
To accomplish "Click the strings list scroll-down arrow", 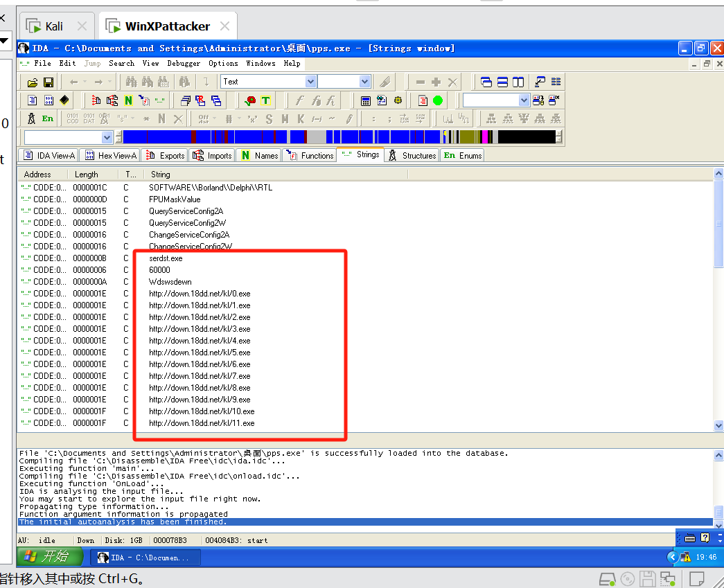I will (x=718, y=425).
